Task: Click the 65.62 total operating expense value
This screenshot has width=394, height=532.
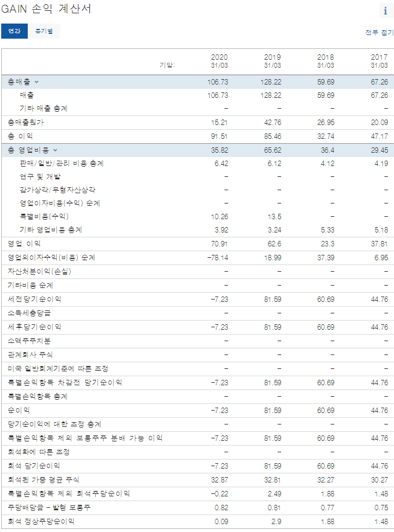Action: pyautogui.click(x=273, y=150)
